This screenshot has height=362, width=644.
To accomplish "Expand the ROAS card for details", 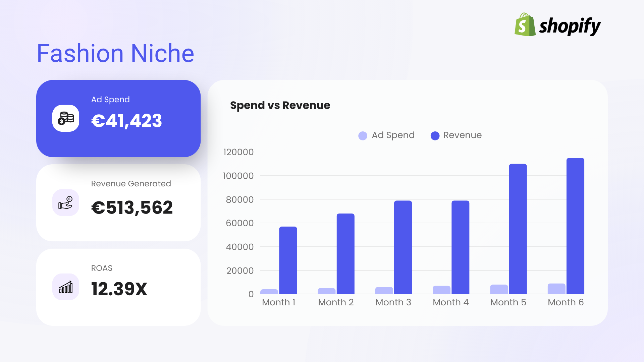I will pos(118,287).
